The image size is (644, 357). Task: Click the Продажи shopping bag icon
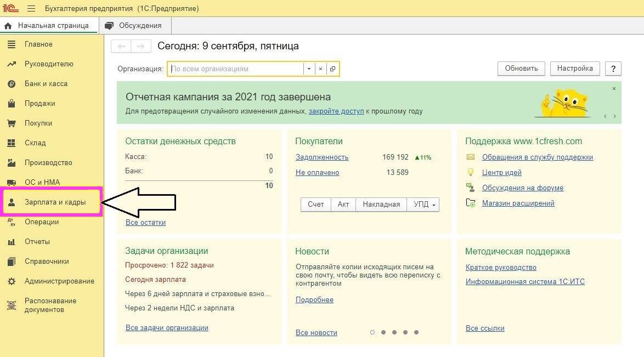click(x=12, y=103)
